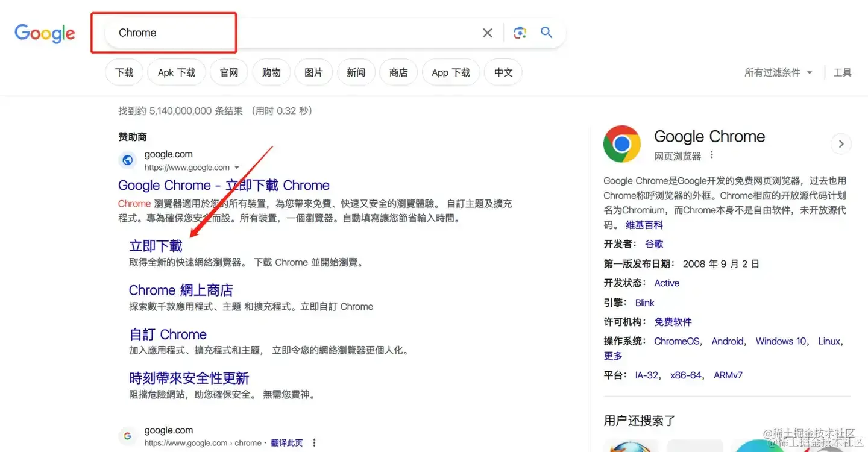868x452 pixels.
Task: Click the right chevron in Google Chrome panel
Action: [x=841, y=144]
